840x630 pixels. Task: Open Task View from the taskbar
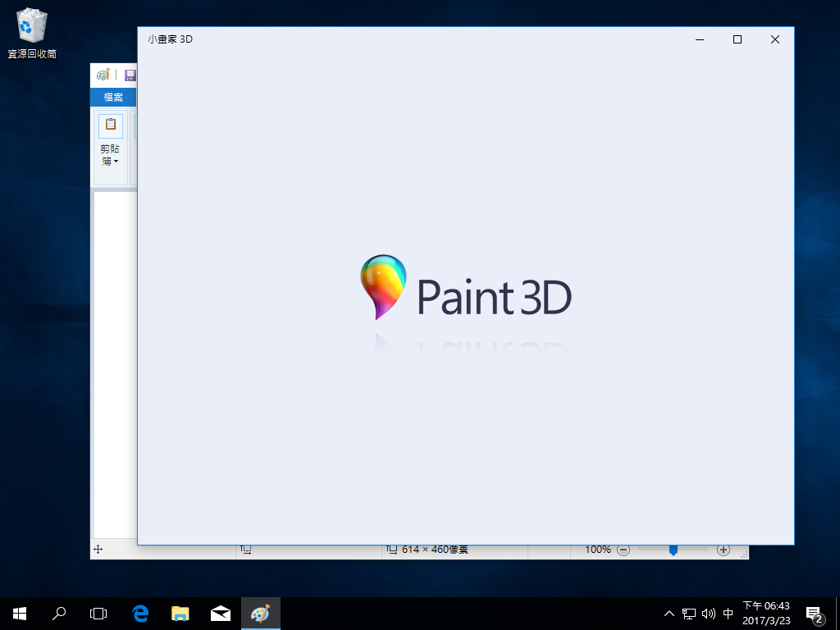[x=98, y=613]
